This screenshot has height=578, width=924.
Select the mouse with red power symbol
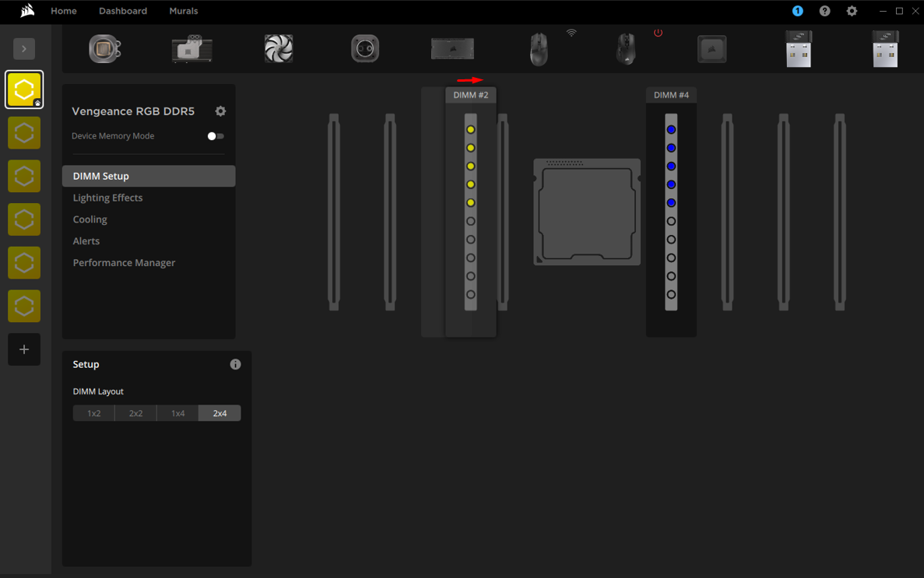626,49
